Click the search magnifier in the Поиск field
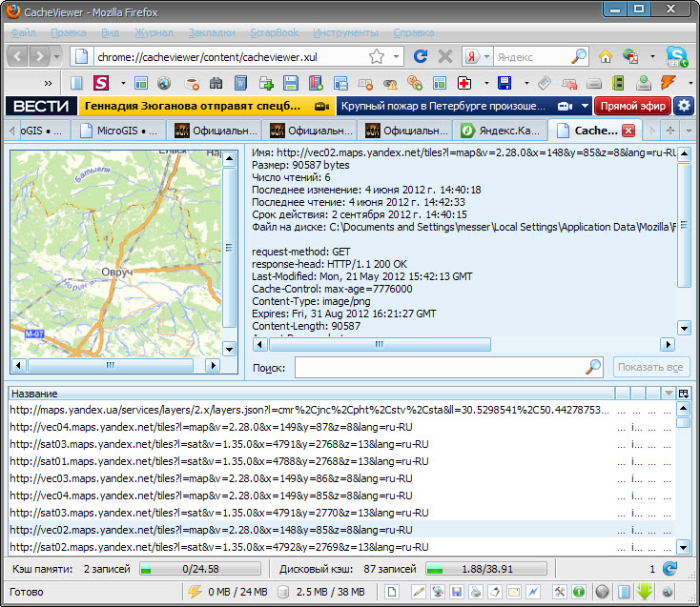 (592, 367)
